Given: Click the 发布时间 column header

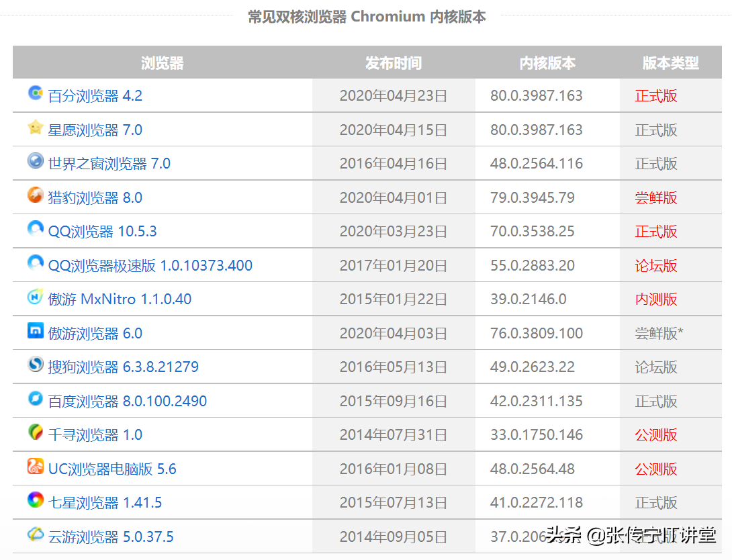Looking at the screenshot, I should click(x=394, y=62).
